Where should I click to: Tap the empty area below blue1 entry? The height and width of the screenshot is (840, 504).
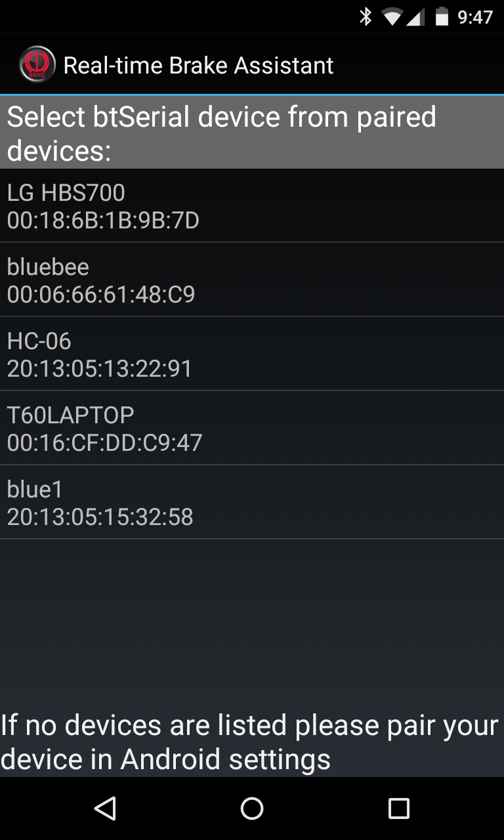coord(252,623)
